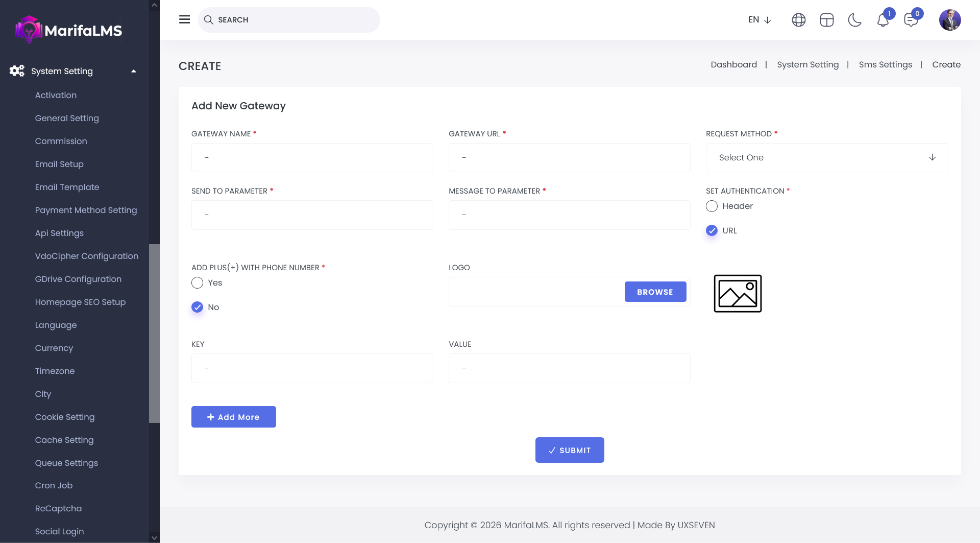Select Yes for plus with phone number

click(x=197, y=282)
